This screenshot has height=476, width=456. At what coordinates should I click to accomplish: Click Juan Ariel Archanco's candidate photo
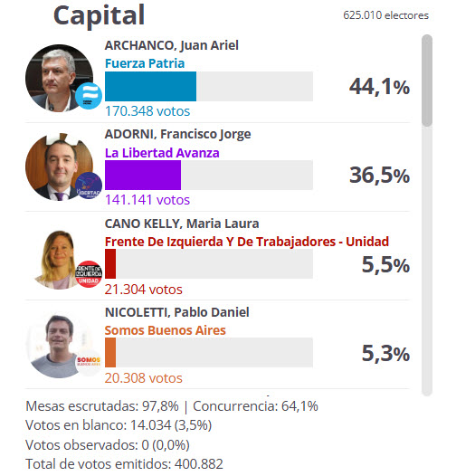coord(59,79)
